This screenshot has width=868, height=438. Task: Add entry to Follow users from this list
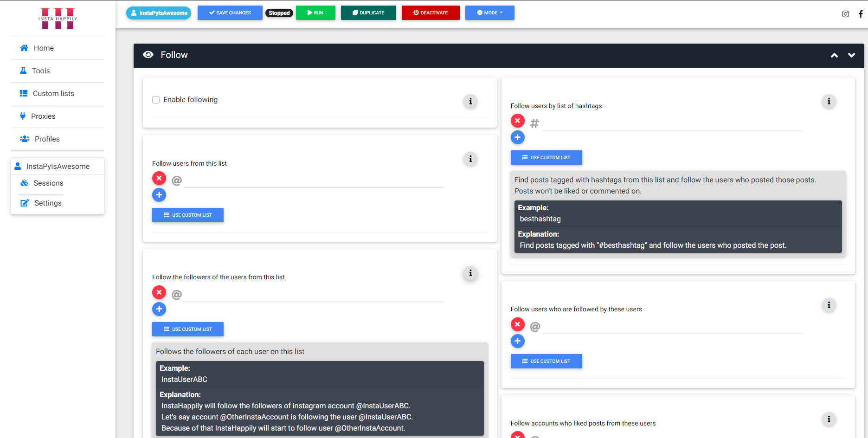coord(159,195)
